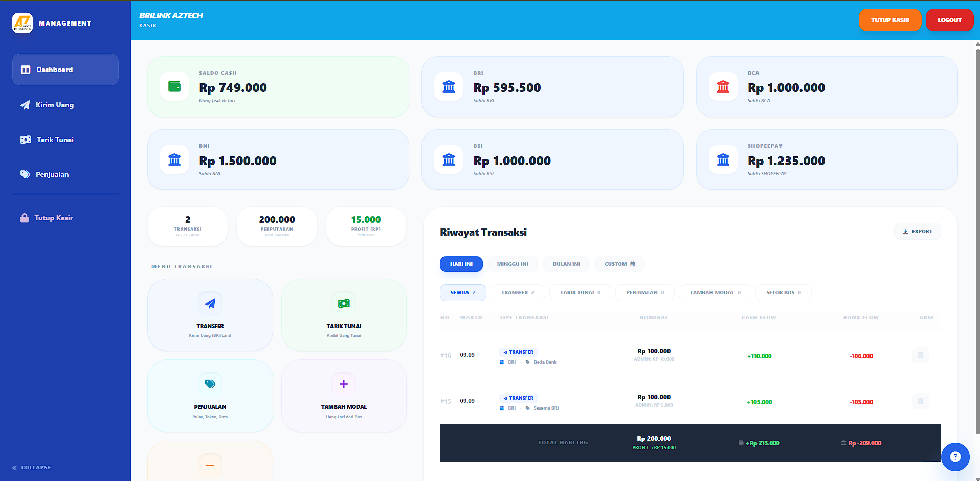Click the BRI bank icon
The height and width of the screenshot is (481, 980).
449,86
